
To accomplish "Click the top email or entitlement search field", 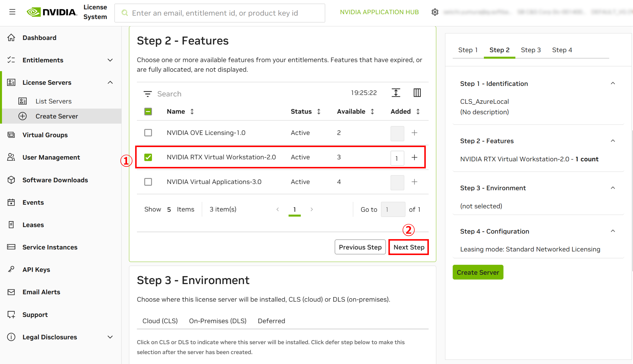I will tap(220, 13).
